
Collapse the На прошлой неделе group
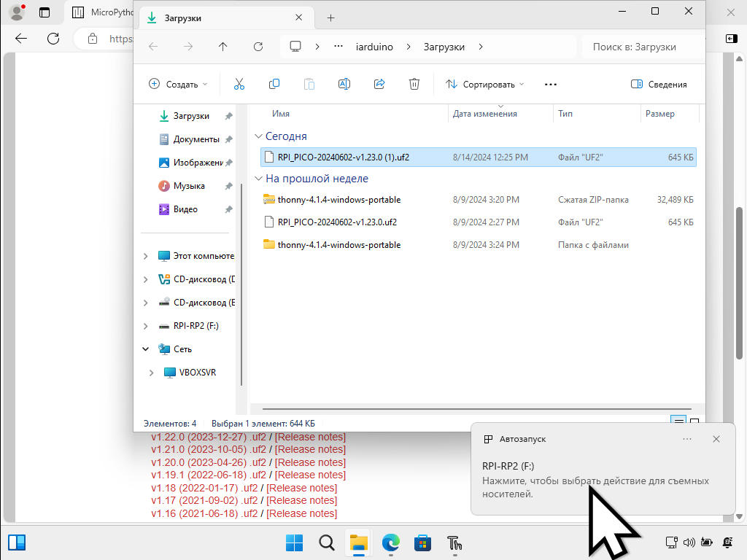[x=259, y=179]
